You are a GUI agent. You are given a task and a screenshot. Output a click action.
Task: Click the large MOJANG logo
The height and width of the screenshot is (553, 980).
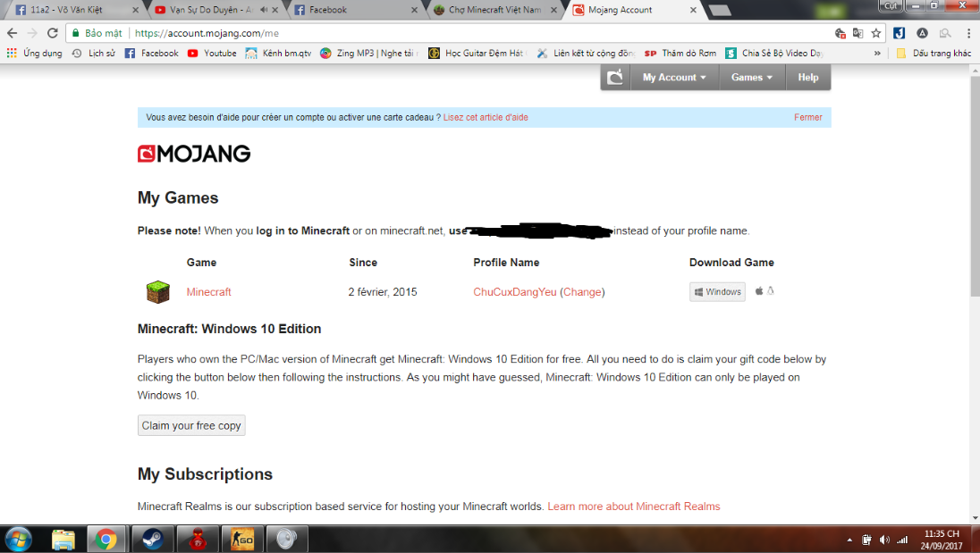click(x=194, y=154)
